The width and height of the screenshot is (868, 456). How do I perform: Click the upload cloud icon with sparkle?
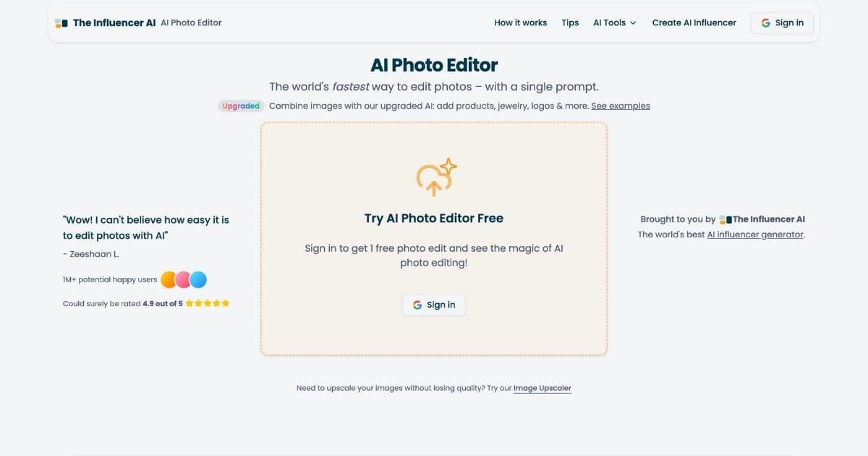tap(434, 176)
